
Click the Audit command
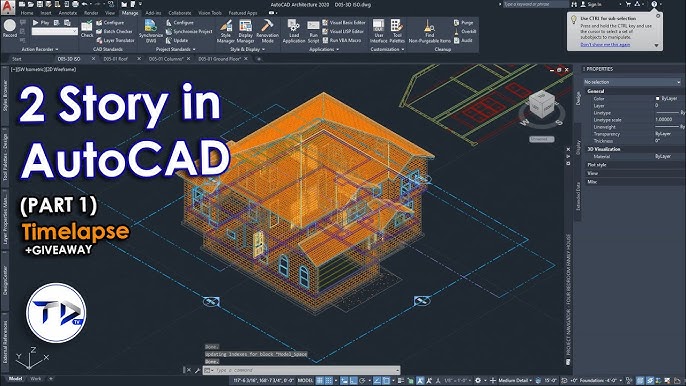463,40
